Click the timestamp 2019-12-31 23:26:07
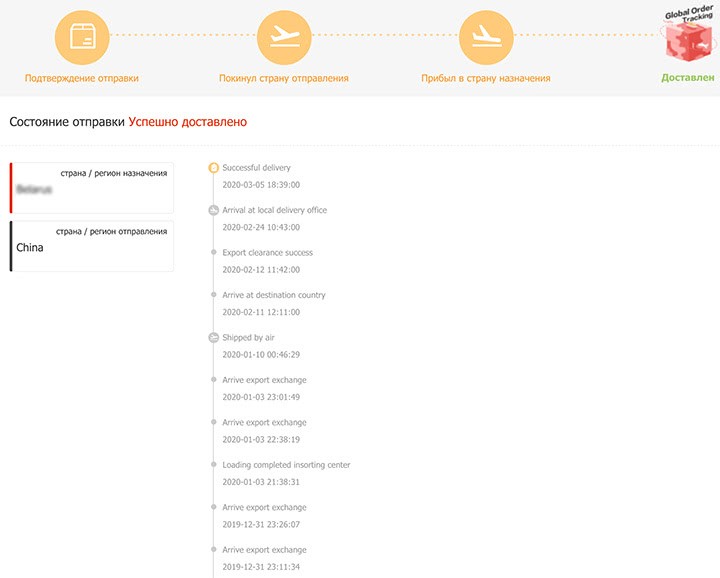The image size is (720, 578). [261, 524]
